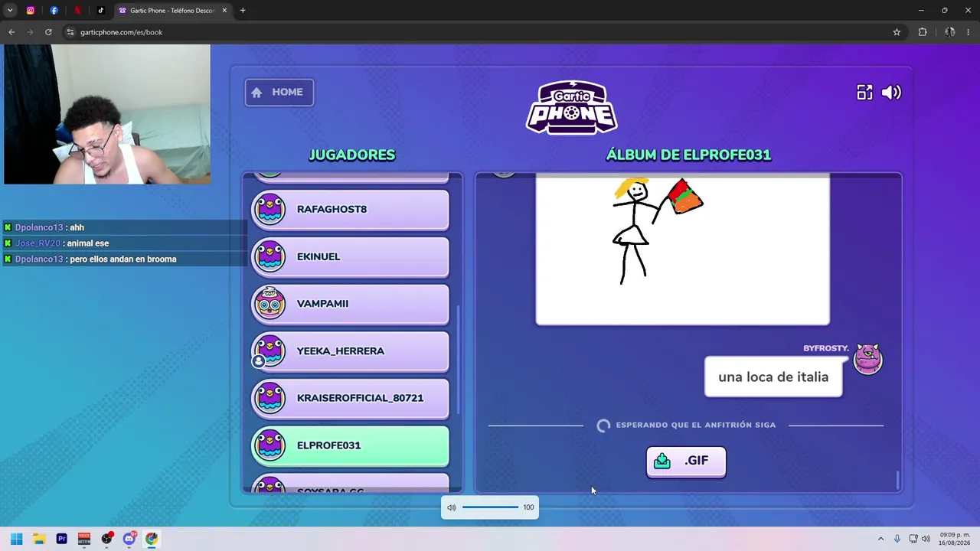Image resolution: width=980 pixels, height=551 pixels.
Task: Open the taskbar clock and date
Action: tap(955, 539)
